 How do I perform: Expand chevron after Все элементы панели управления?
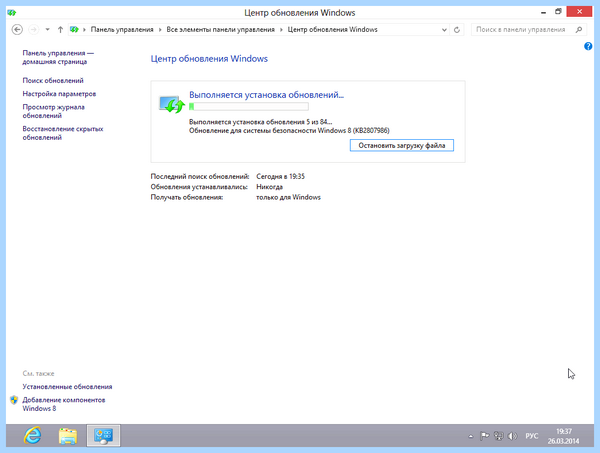[x=281, y=29]
